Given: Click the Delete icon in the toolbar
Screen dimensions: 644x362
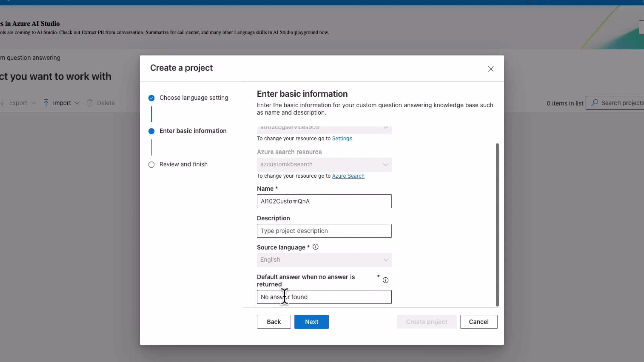Looking at the screenshot, I should point(90,103).
